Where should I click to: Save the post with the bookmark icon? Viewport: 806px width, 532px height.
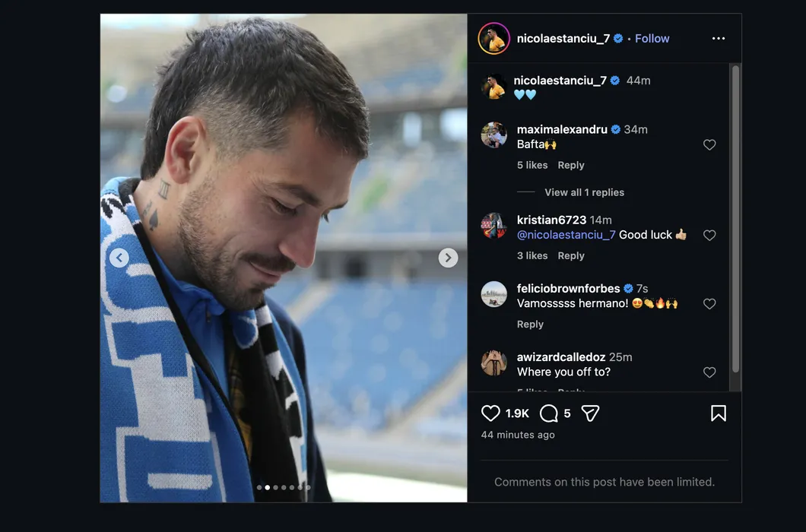(718, 413)
